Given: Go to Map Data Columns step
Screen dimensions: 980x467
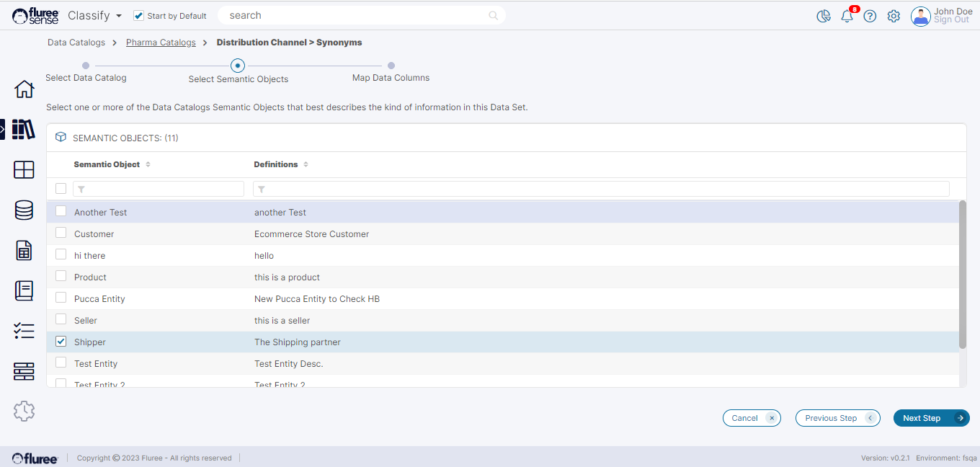Looking at the screenshot, I should pos(391,66).
